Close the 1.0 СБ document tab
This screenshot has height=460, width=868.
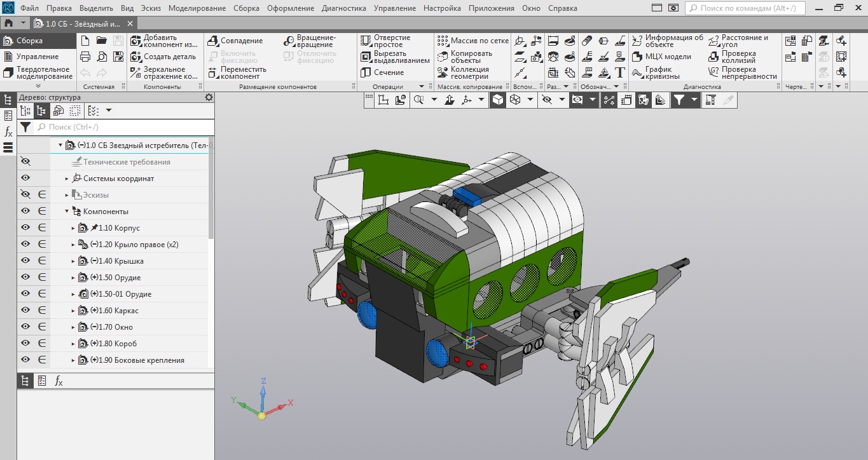click(130, 24)
